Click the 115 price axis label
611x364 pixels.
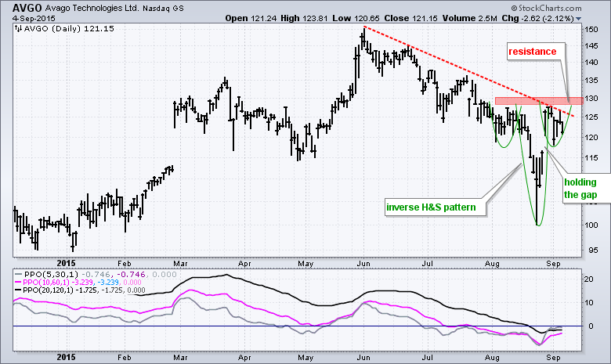[x=591, y=158]
